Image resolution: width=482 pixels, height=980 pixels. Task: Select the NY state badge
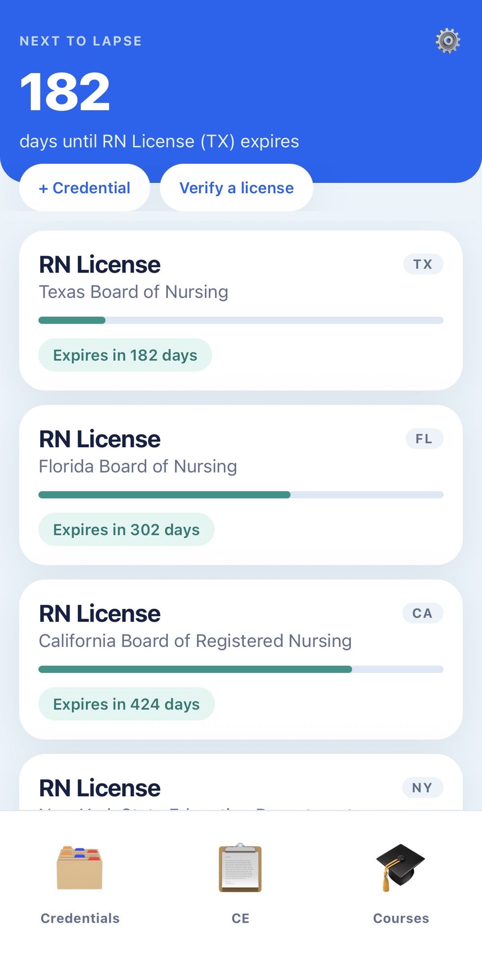pyautogui.click(x=423, y=788)
